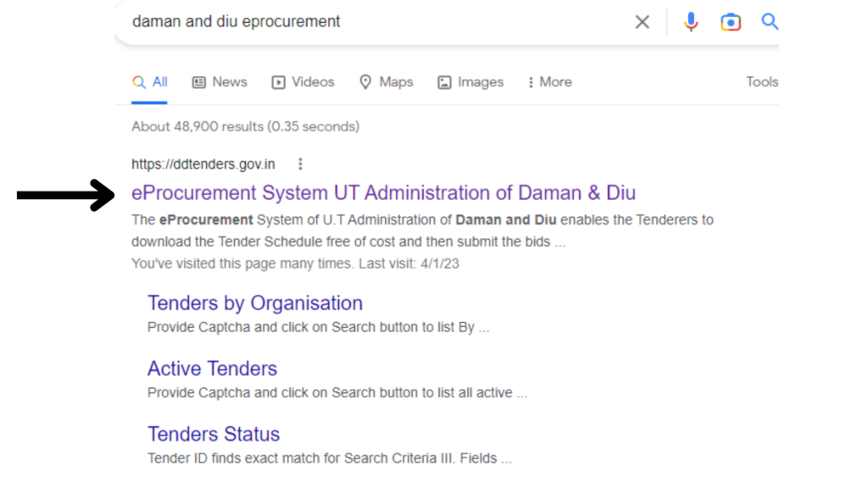Switch to the Images results tab
The width and height of the screenshot is (868, 488).
coord(480,82)
